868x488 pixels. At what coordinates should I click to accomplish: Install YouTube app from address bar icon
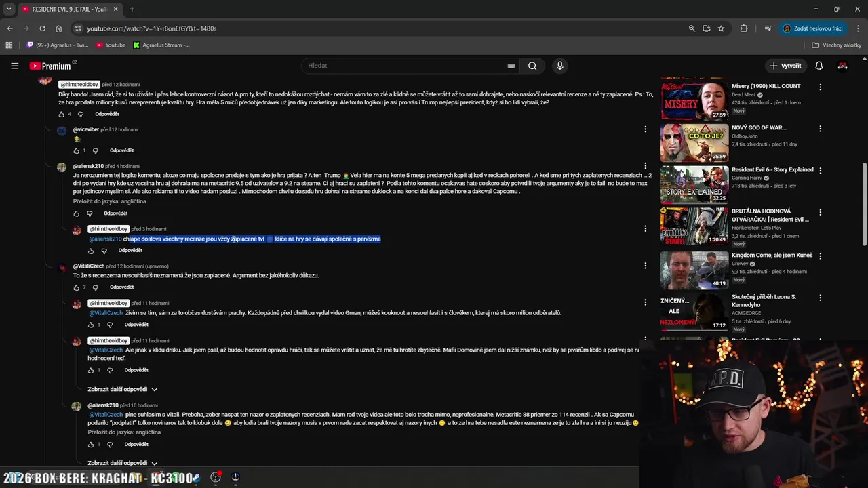pos(707,28)
